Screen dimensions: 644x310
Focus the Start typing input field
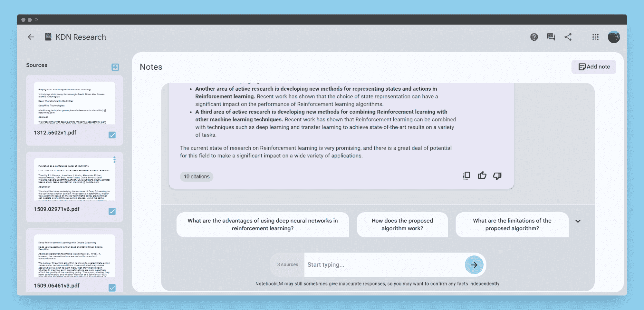click(384, 265)
